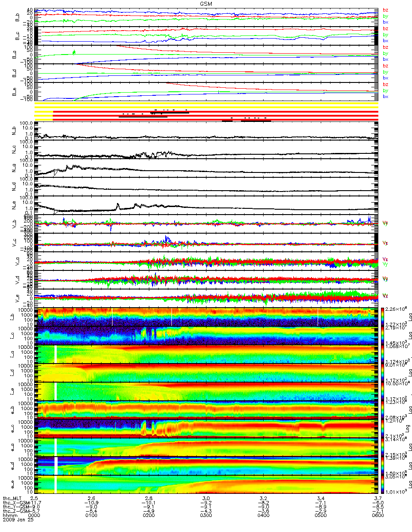Click the Z-GSM value -4.3

click(x=206, y=512)
